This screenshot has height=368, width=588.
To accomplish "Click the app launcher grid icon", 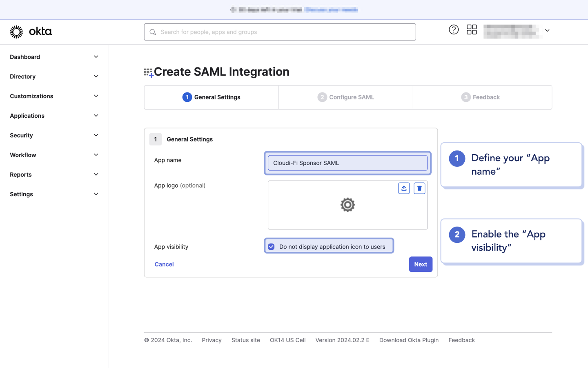I will pyautogui.click(x=472, y=29).
